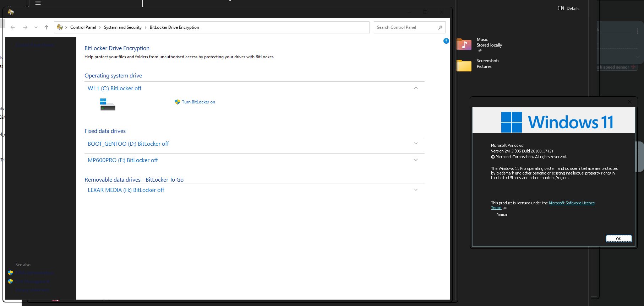Click the Operating system drive heading
644x306 pixels.
[x=113, y=76]
